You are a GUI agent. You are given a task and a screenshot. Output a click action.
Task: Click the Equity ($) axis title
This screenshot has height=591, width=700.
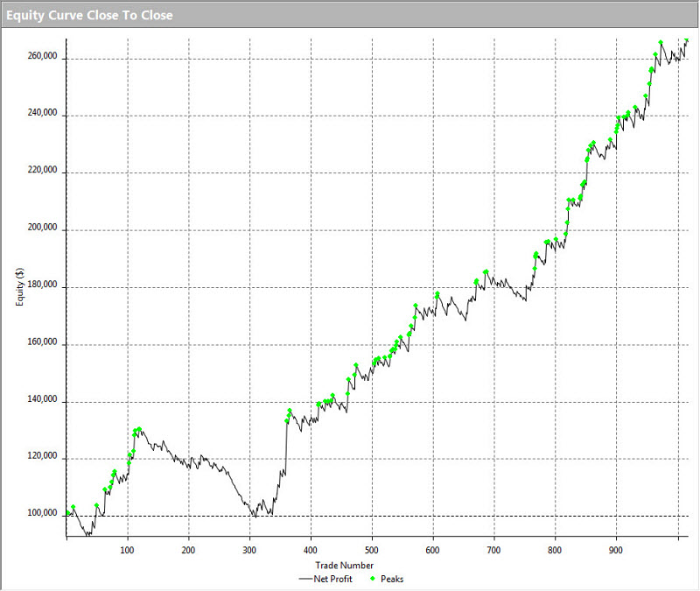19,287
